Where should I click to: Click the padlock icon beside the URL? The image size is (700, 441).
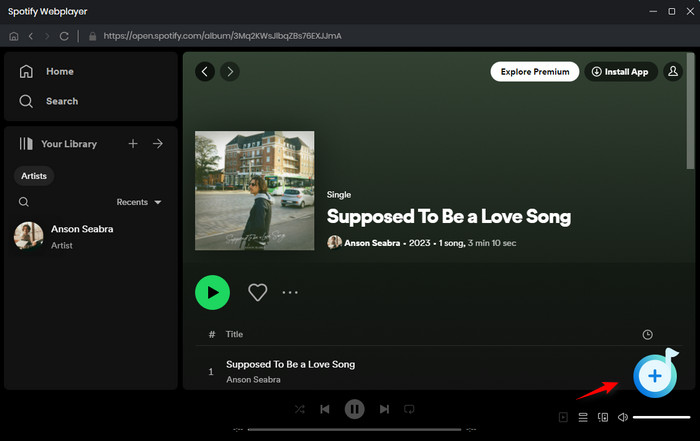(x=92, y=36)
